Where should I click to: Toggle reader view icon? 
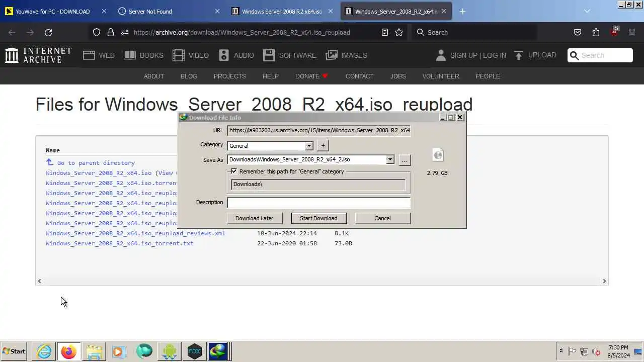[385, 32]
